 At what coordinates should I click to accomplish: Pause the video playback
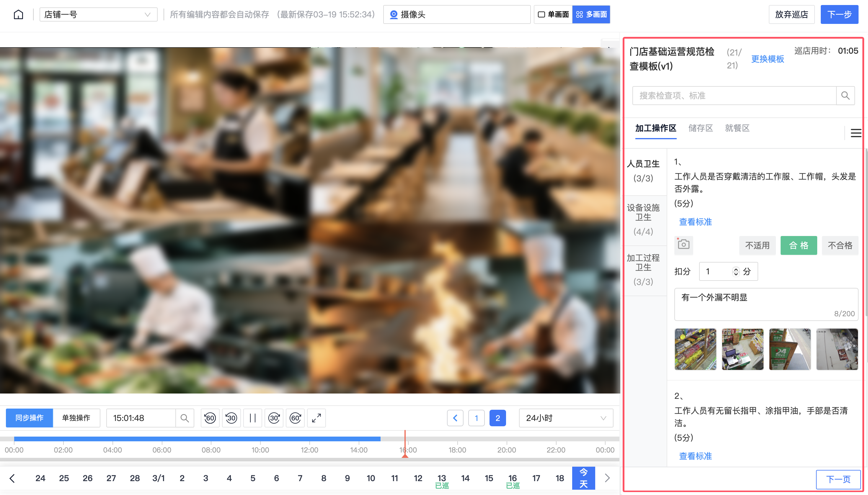252,418
